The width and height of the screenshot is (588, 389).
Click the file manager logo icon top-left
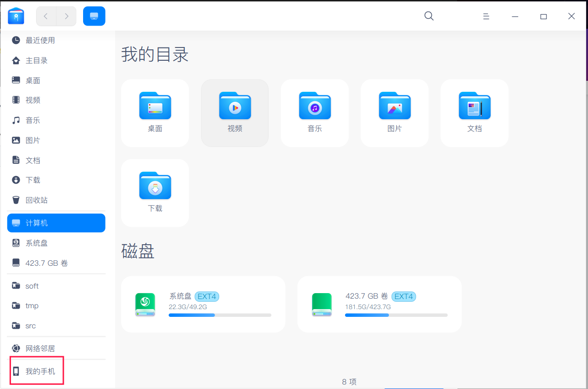(16, 15)
